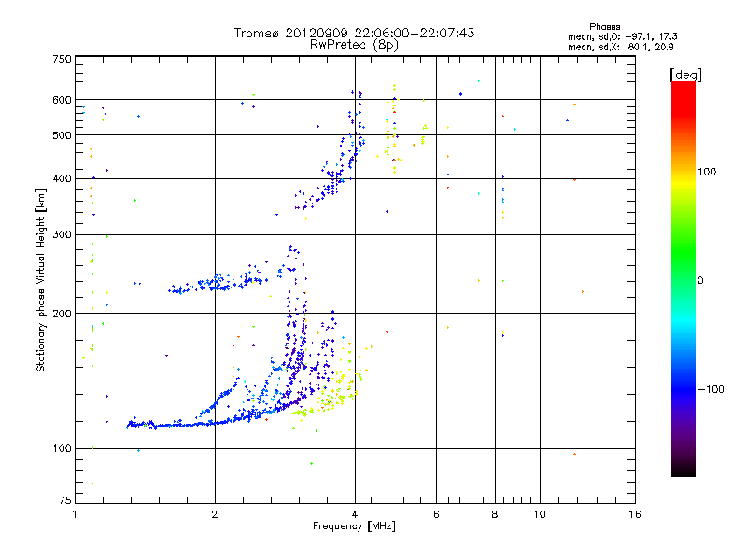Click the '100' y-axis tick label
The image size is (747, 560).
pos(62,449)
